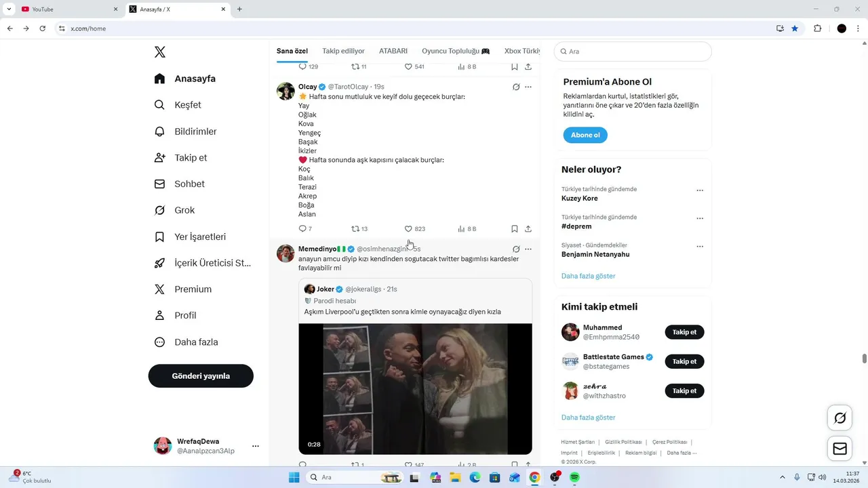The width and height of the screenshot is (868, 488).
Task: Open Benjamin Netanyahu trend
Action: pyautogui.click(x=595, y=254)
